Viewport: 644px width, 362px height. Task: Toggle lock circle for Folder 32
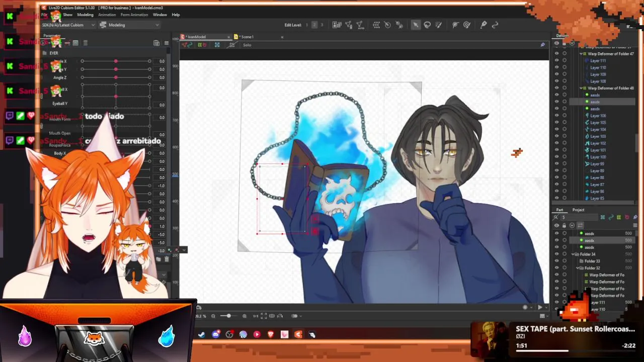(x=565, y=268)
